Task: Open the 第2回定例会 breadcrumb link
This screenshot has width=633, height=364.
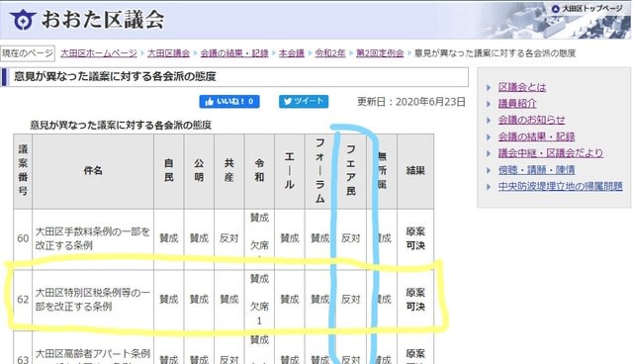Action: coord(380,53)
